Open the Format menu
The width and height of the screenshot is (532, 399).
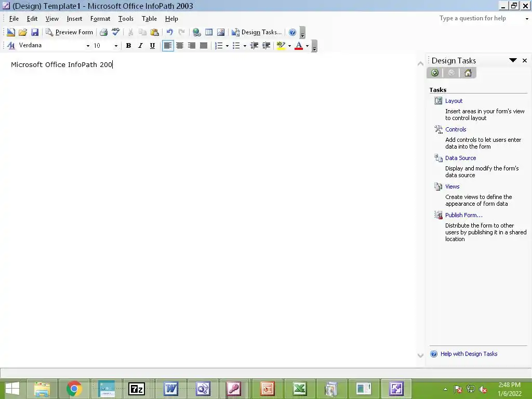100,19
